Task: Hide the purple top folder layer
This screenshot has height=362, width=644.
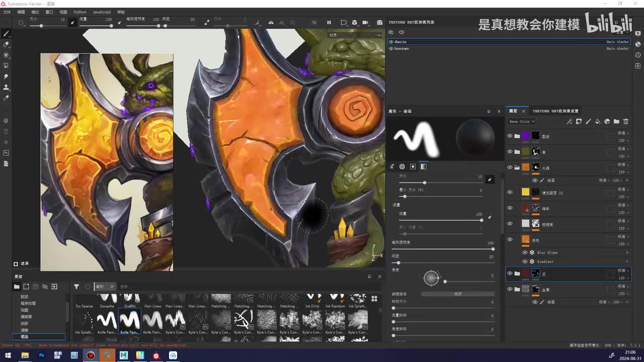Action: click(510, 136)
